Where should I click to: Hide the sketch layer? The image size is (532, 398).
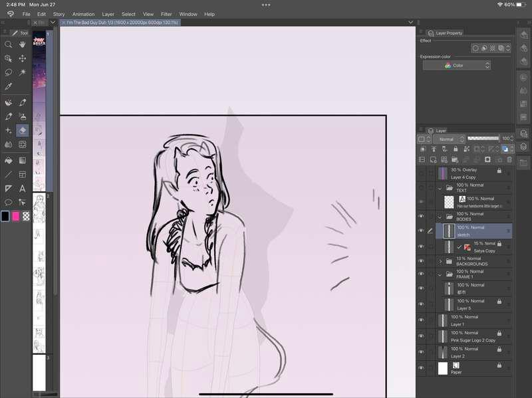(x=422, y=231)
